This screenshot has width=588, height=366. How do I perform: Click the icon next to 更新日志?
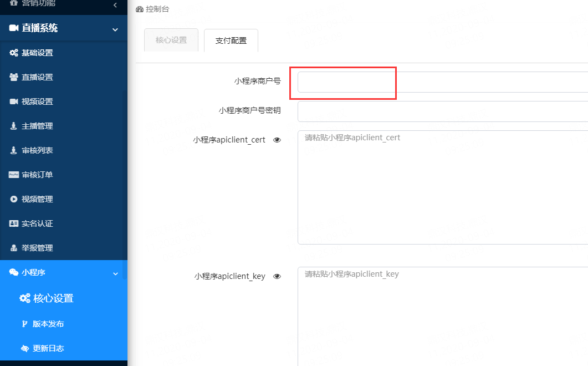point(25,348)
